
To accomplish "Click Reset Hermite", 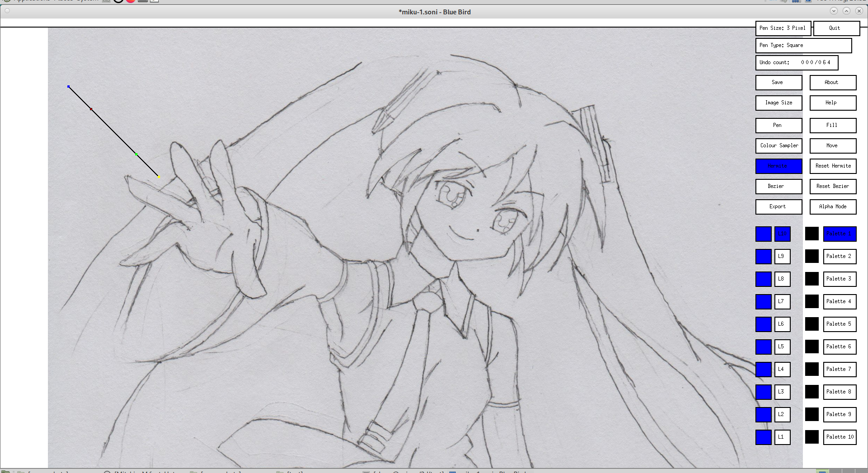I will coord(833,166).
